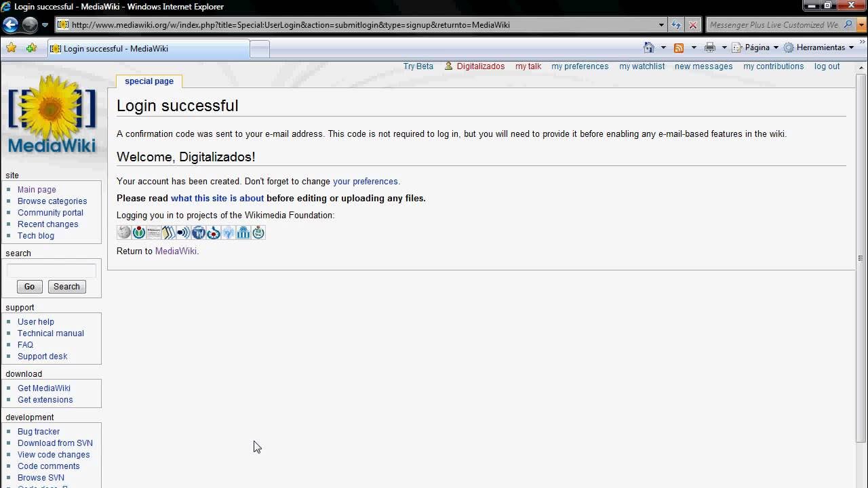
Task: Click the browser Forward arrow button
Action: tap(30, 25)
